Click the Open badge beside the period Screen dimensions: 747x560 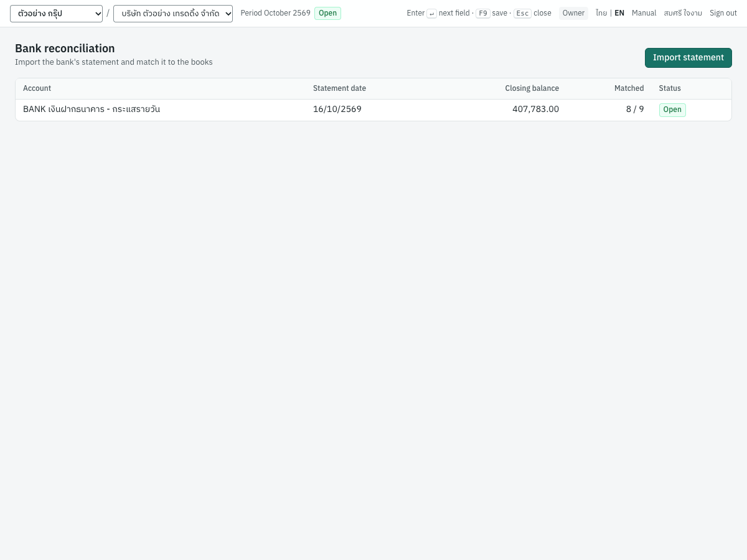327,13
